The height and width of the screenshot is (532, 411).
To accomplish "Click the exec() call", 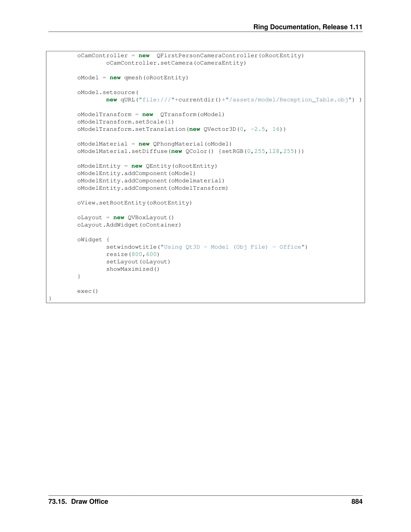I will pyautogui.click(x=87, y=291).
